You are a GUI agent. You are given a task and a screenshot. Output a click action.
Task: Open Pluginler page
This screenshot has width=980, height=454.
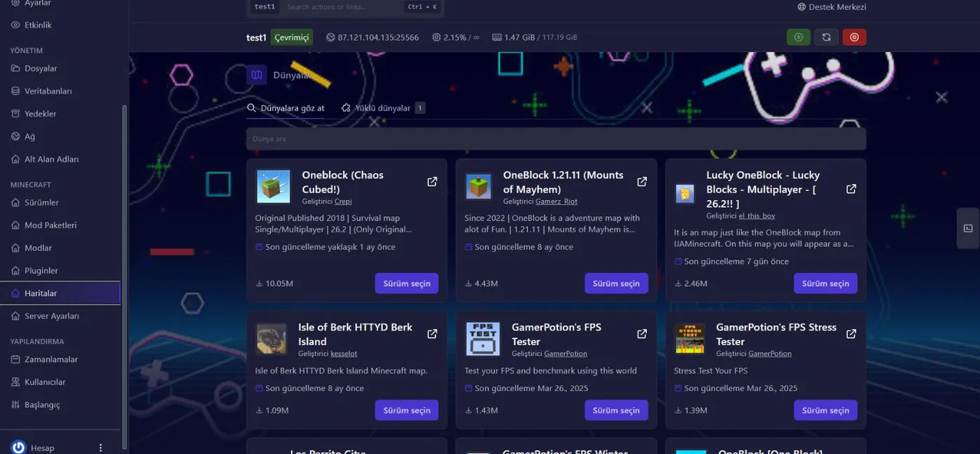click(41, 271)
